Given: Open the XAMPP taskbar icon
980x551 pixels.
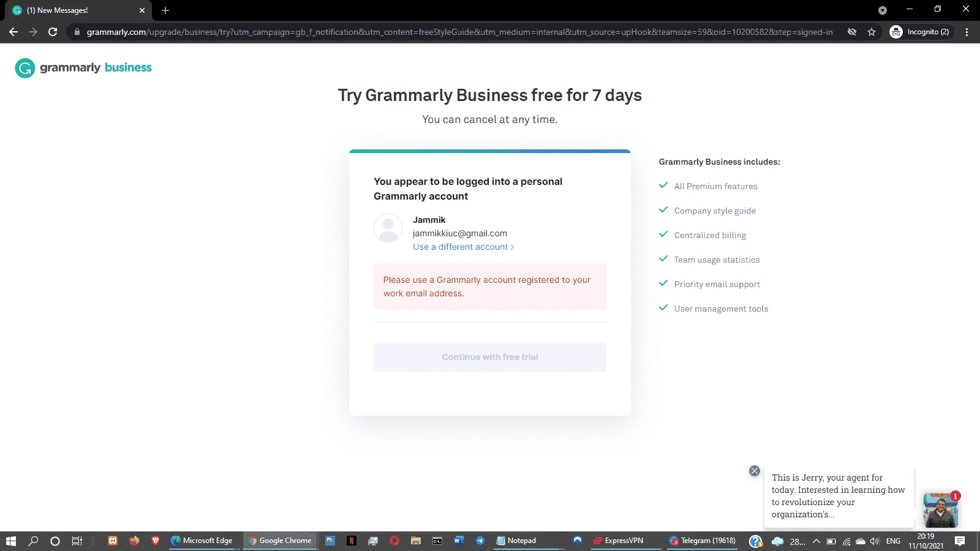Looking at the screenshot, I should (x=113, y=541).
